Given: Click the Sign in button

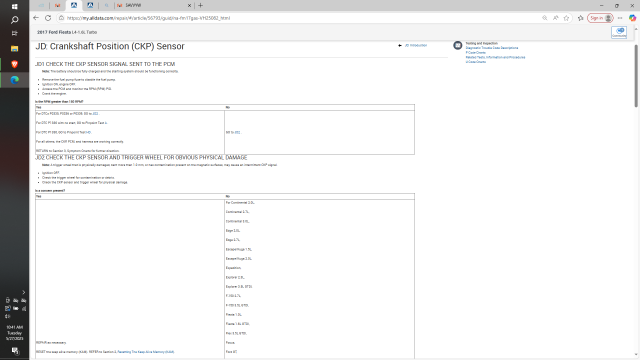Looking at the screenshot, I should click(600, 18).
